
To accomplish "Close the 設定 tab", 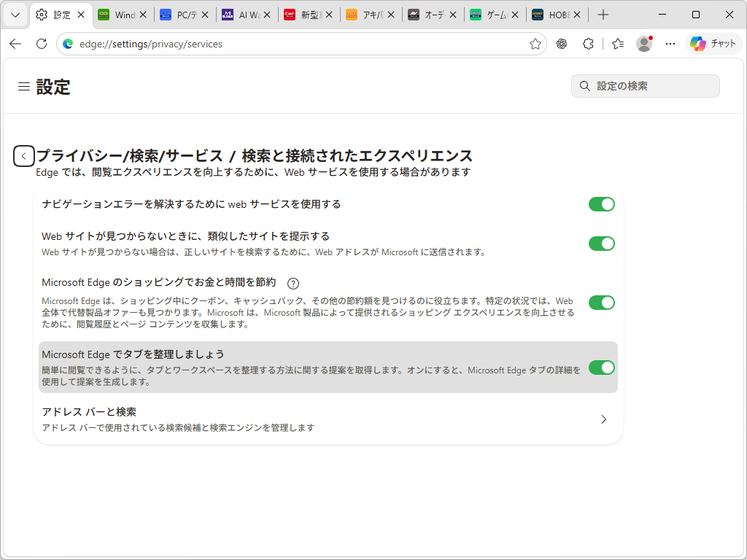I will click(81, 15).
